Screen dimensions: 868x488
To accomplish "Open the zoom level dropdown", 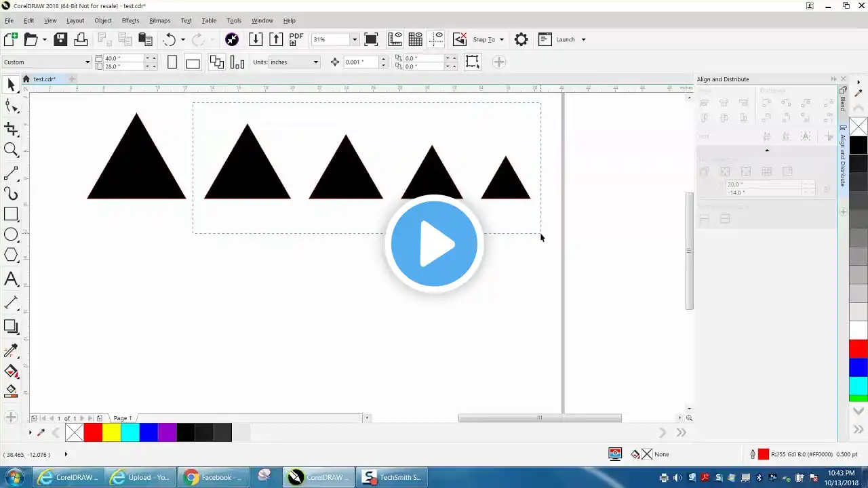I will [x=354, y=39].
